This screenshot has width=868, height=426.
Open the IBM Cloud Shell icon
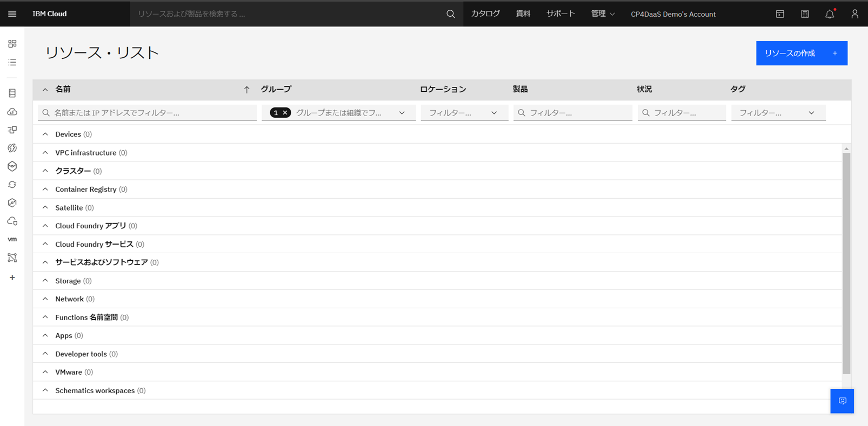coord(780,14)
